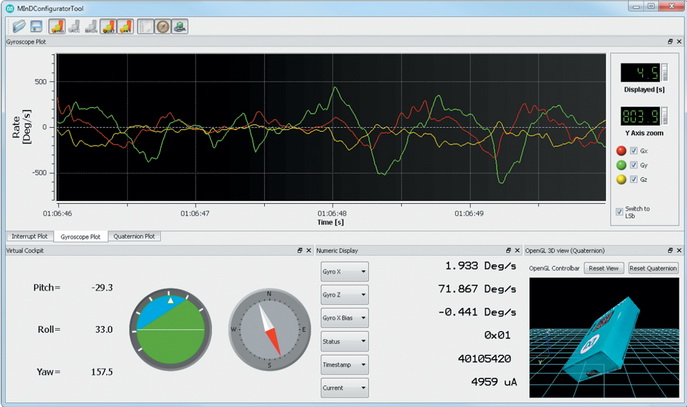Click the 0x01 status value
This screenshot has width=687, height=407.
tap(497, 336)
